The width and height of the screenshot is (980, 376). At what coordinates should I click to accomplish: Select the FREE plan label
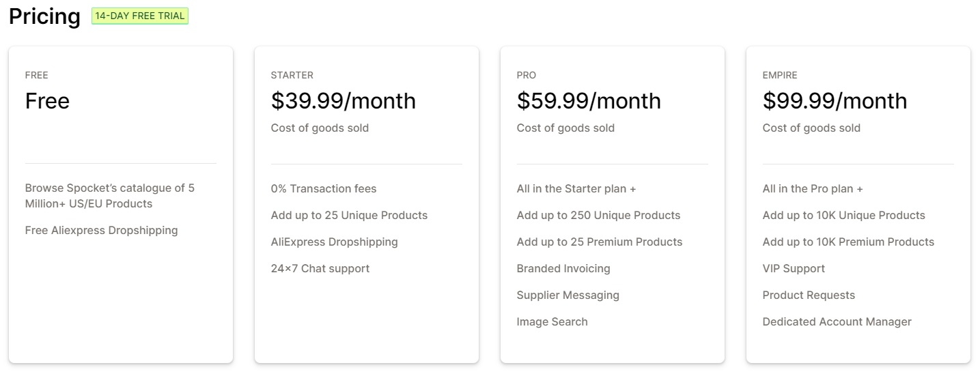point(37,75)
